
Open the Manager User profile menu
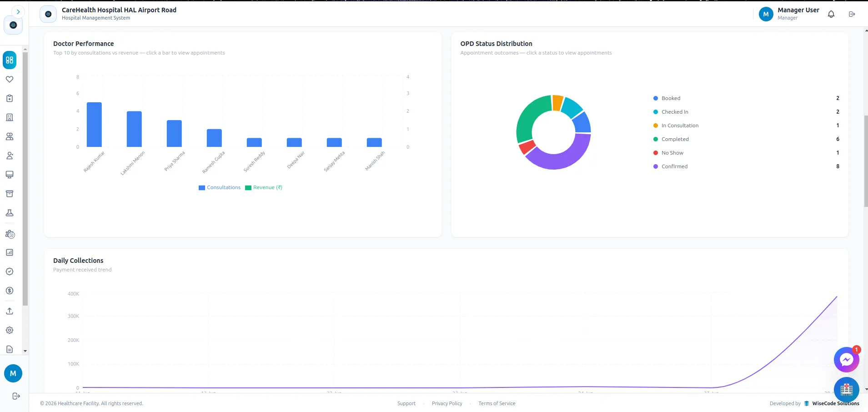coord(789,14)
